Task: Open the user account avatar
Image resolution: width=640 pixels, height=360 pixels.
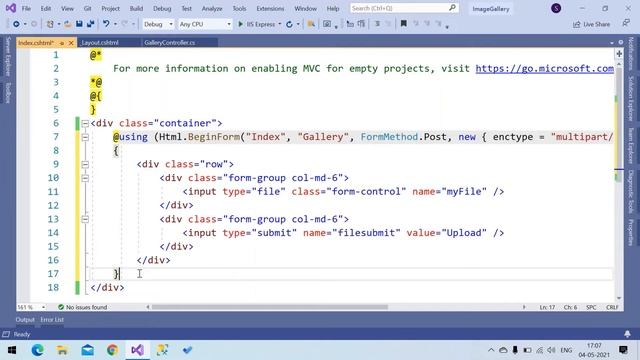Action: point(556,8)
